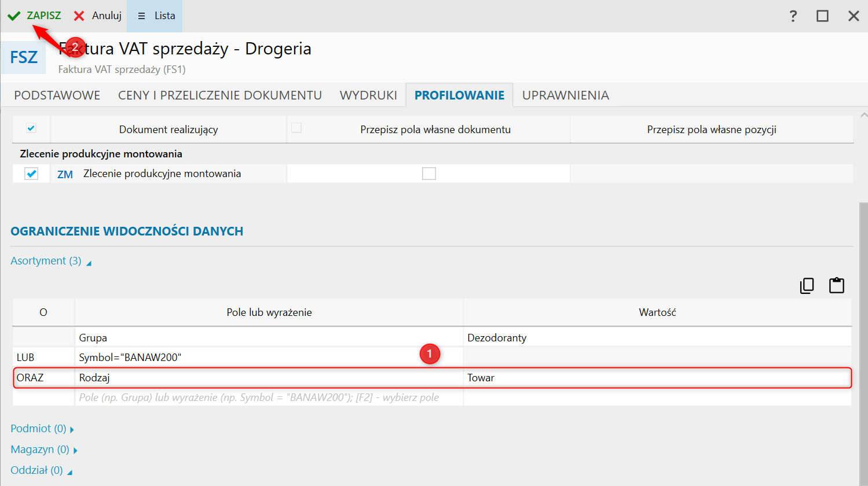This screenshot has height=486, width=868.
Task: Cancel editing with the Anuluj button
Action: click(107, 16)
